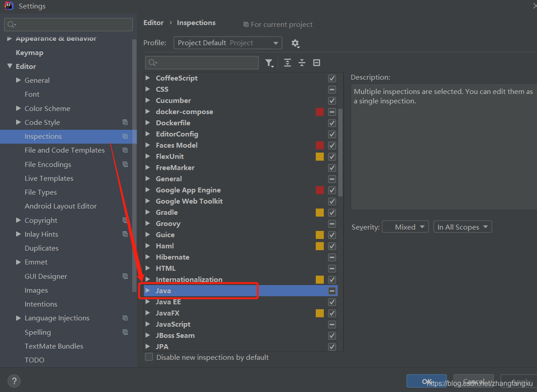The image size is (537, 392).
Task: Open the Profile dropdown Project Default
Action: point(228,43)
